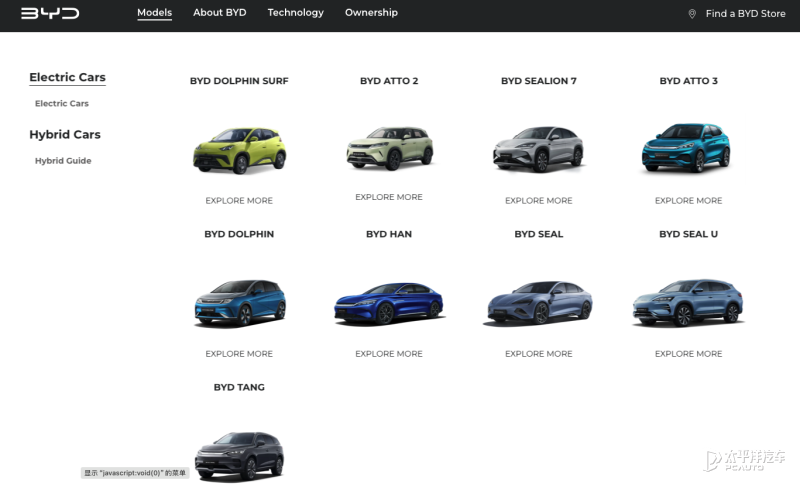Click the deep blue Han sedan image
The height and width of the screenshot is (487, 800).
click(389, 303)
